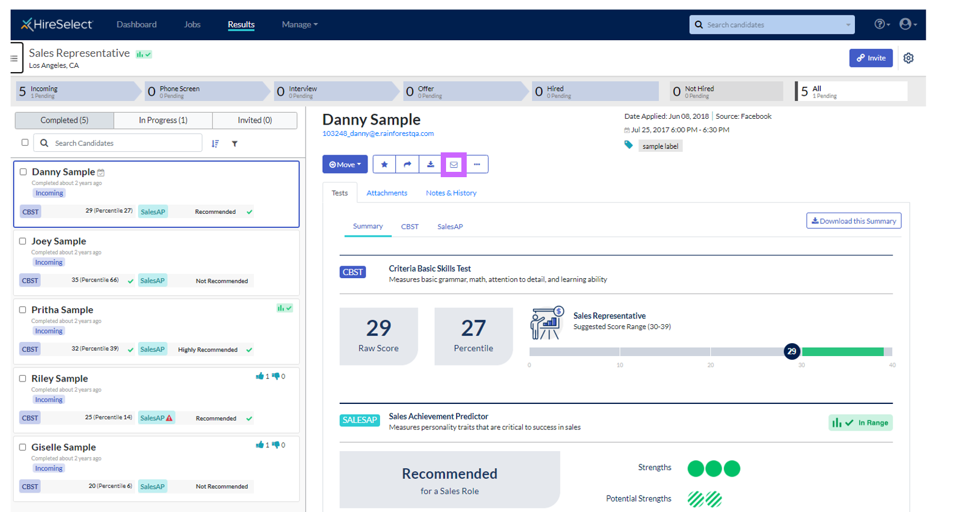Click calendar icon next to Danny Sample
This screenshot has height=512, width=980.
tap(101, 172)
